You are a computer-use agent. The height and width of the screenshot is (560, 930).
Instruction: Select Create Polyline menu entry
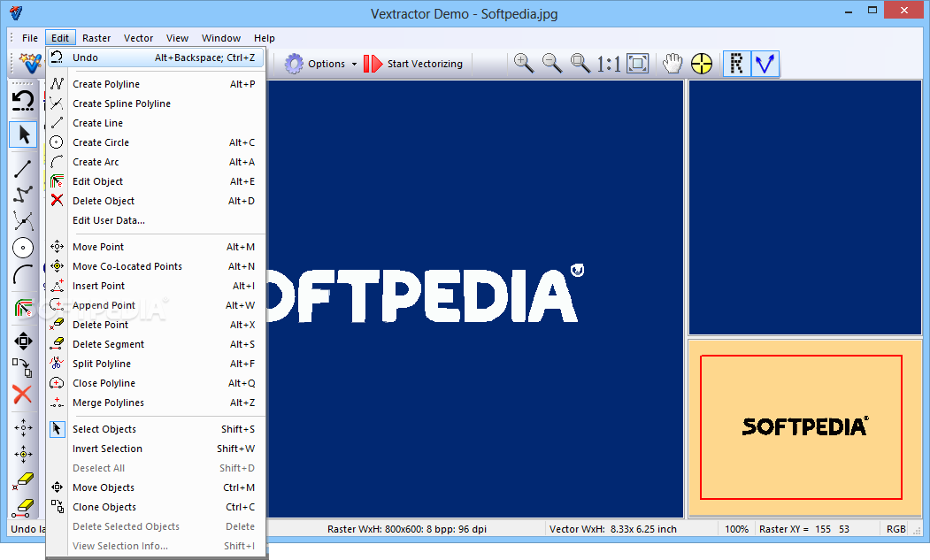(156, 84)
